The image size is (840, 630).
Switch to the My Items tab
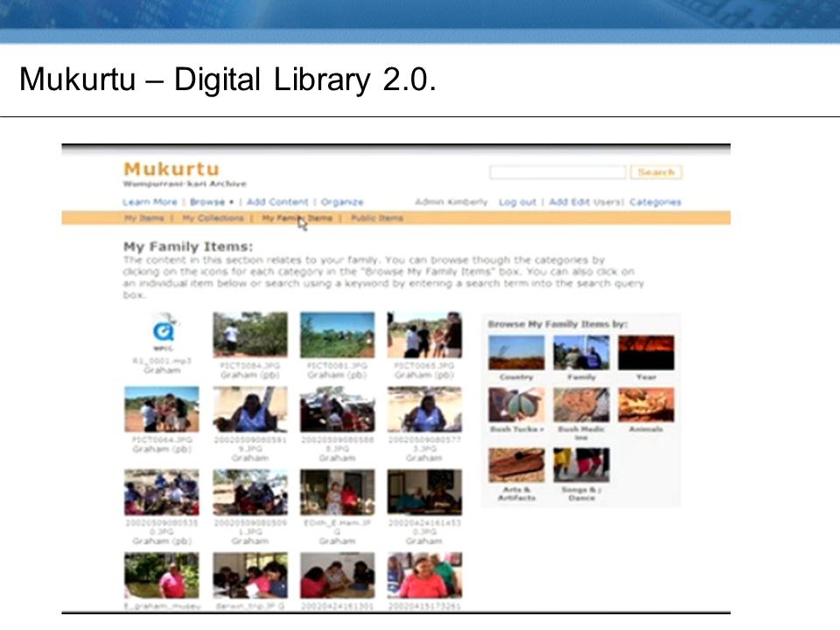pos(144,218)
